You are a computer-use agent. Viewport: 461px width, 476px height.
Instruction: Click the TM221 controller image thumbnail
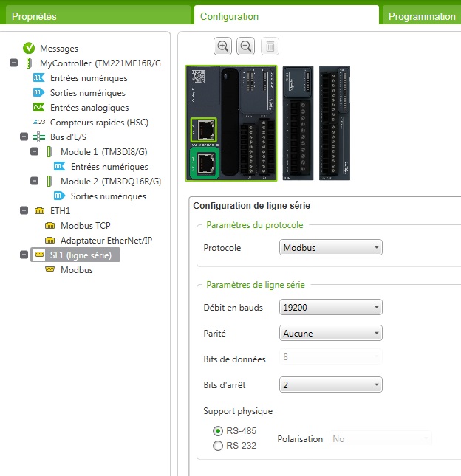231,123
